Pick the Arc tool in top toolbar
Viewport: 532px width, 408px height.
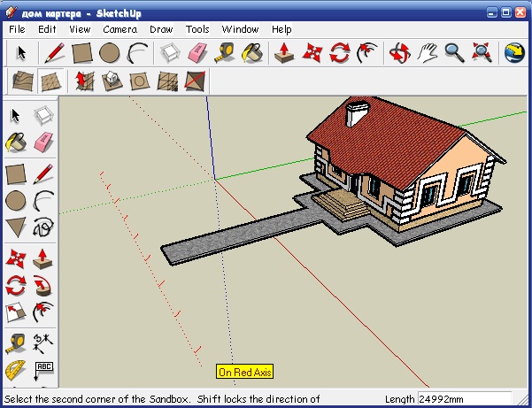point(137,53)
